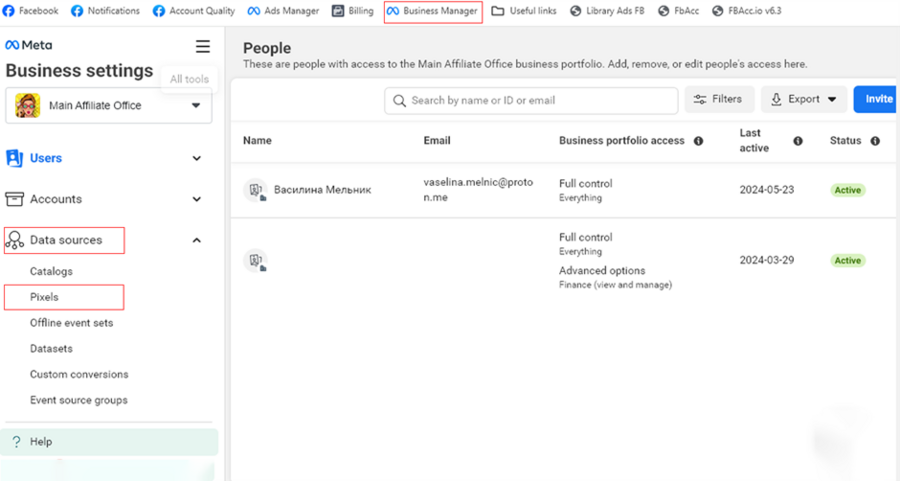Click the 2024-03-29 last active date
This screenshot has height=481, width=900.
pyautogui.click(x=767, y=260)
